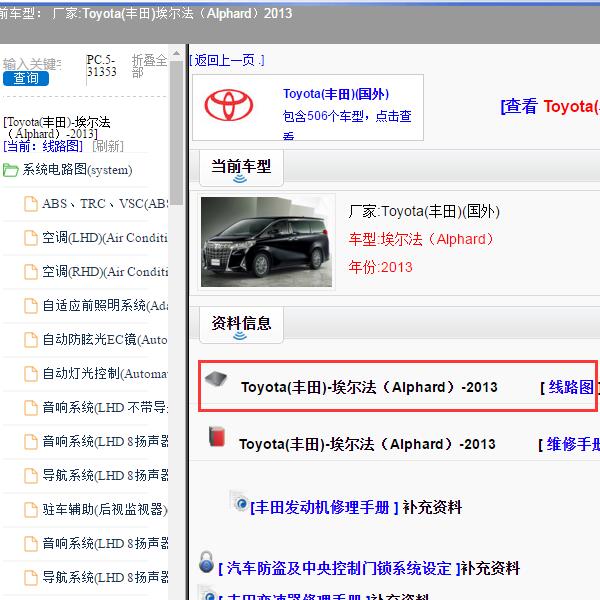Screen dimensions: 600x600
Task: Open ABS、TRC、VSC tree item
Action: click(105, 204)
